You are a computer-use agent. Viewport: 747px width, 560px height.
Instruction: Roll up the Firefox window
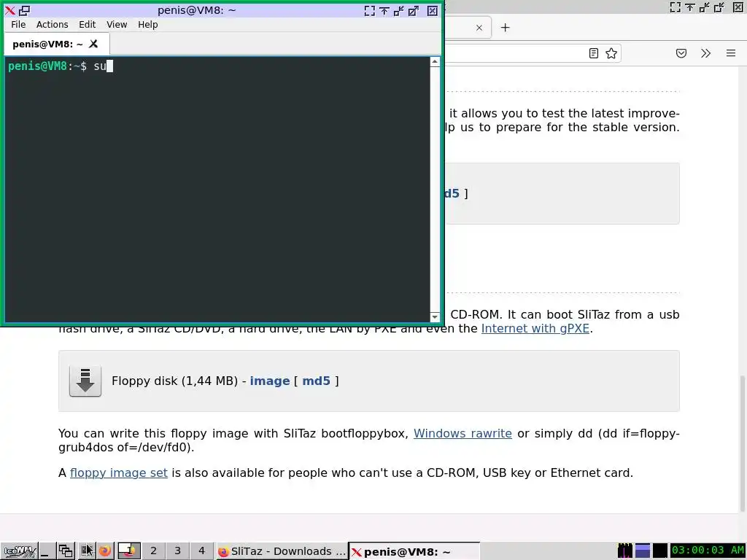click(690, 7)
